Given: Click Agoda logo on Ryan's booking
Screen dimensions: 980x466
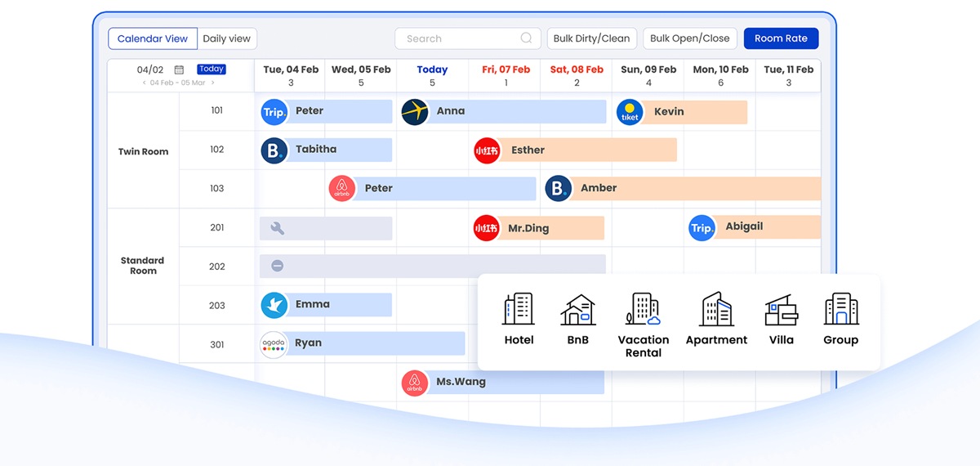Looking at the screenshot, I should [x=274, y=344].
